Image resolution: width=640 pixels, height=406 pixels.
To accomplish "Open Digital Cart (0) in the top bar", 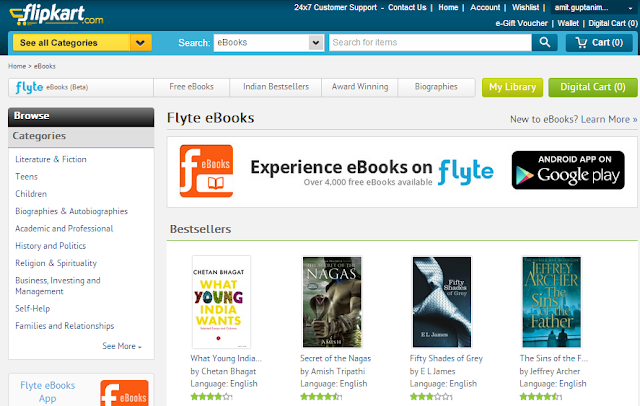I will (613, 23).
